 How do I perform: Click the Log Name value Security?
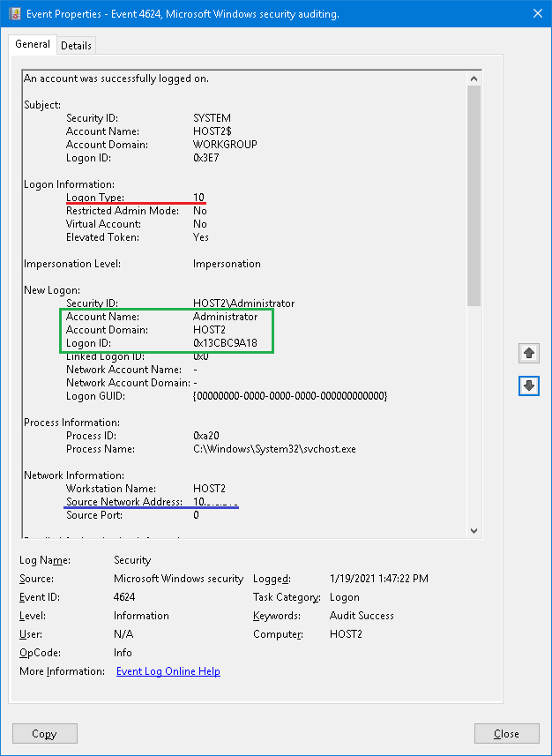click(x=132, y=560)
